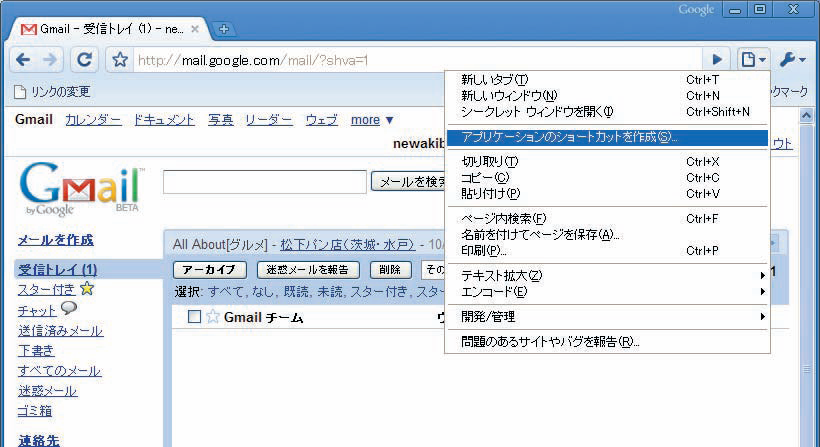This screenshot has height=447, width=820.
Task: Open the リーダー link
Action: (269, 120)
